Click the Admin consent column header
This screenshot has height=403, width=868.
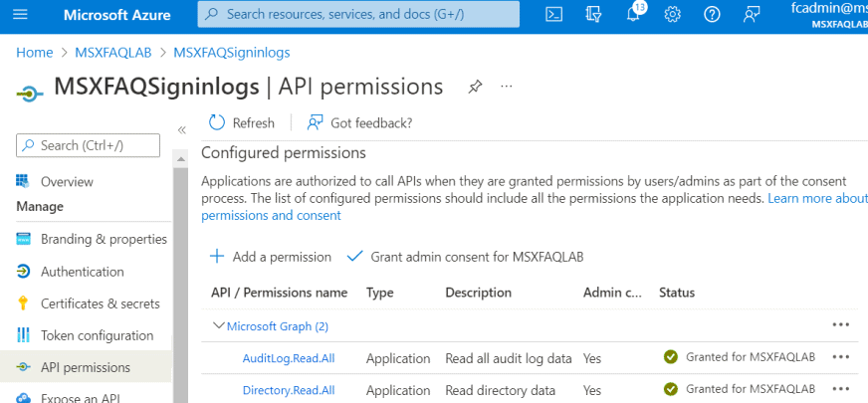[x=613, y=293]
